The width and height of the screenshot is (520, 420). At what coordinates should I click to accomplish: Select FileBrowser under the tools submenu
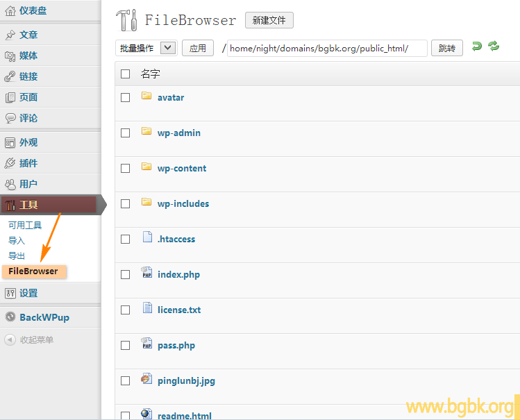(33, 271)
